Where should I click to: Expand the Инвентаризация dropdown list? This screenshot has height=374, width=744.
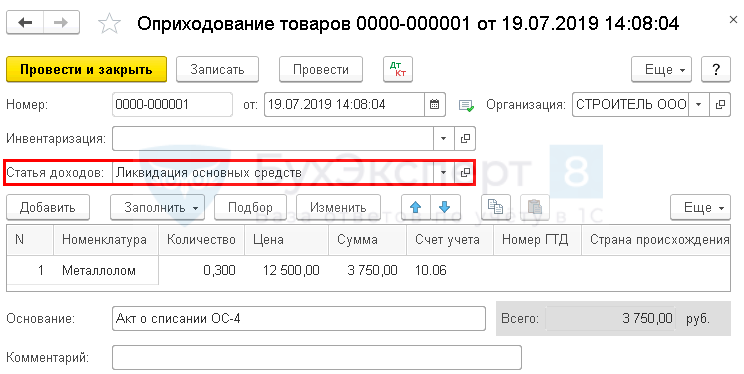click(x=444, y=139)
